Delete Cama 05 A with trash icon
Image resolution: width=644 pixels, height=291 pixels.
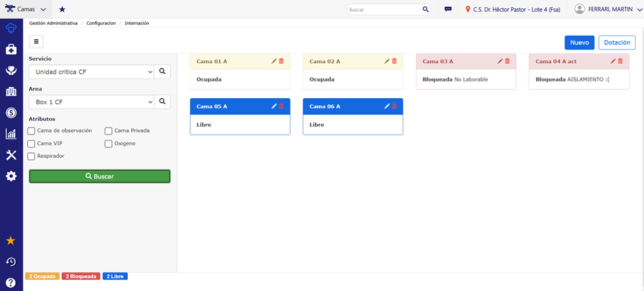click(281, 106)
